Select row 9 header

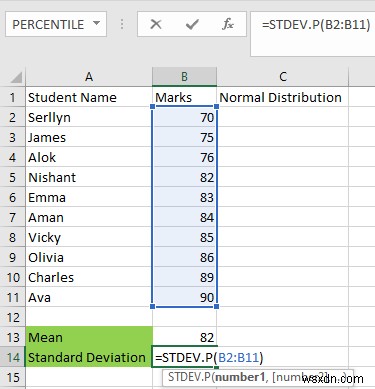point(13,257)
